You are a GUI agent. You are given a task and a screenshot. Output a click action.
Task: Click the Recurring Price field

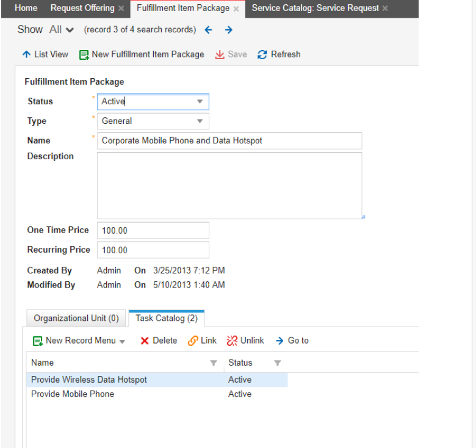[153, 250]
